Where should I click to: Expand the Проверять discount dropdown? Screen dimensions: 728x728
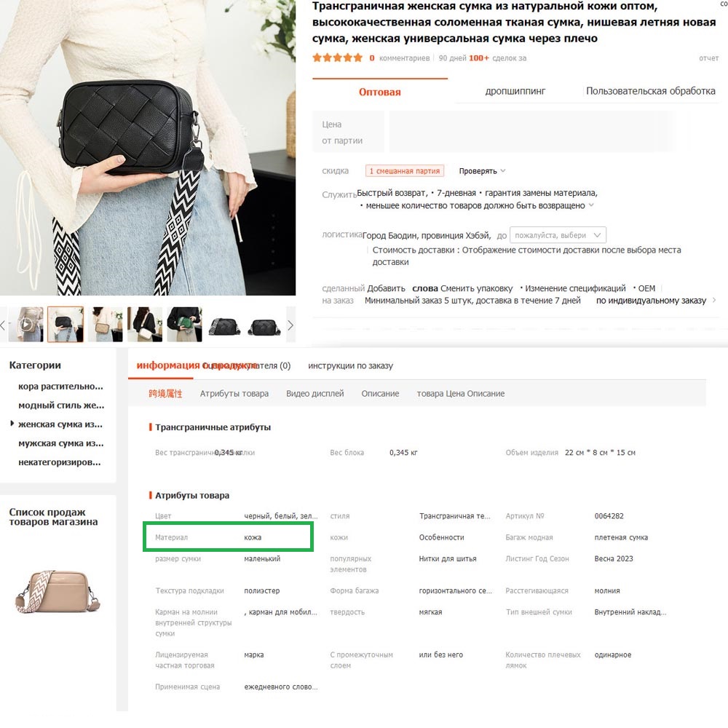click(x=482, y=171)
